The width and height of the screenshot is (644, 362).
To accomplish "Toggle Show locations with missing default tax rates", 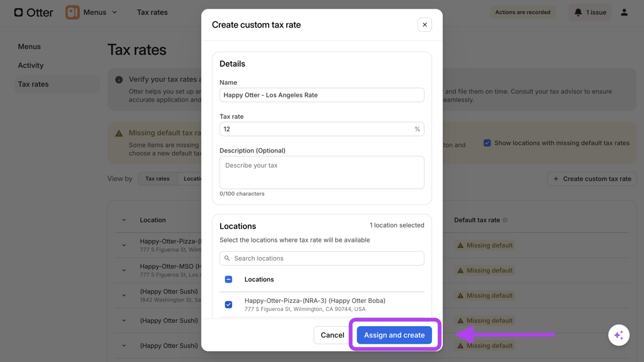I will pos(487,143).
